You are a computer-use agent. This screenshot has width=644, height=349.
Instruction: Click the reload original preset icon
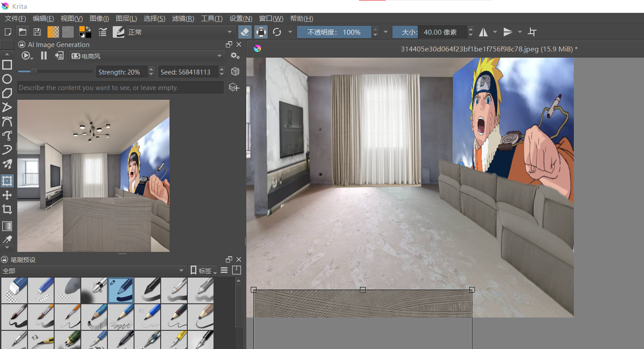click(x=277, y=32)
